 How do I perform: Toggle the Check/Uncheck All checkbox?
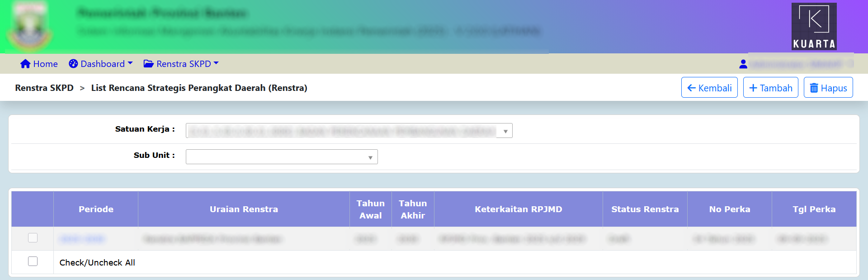(33, 261)
